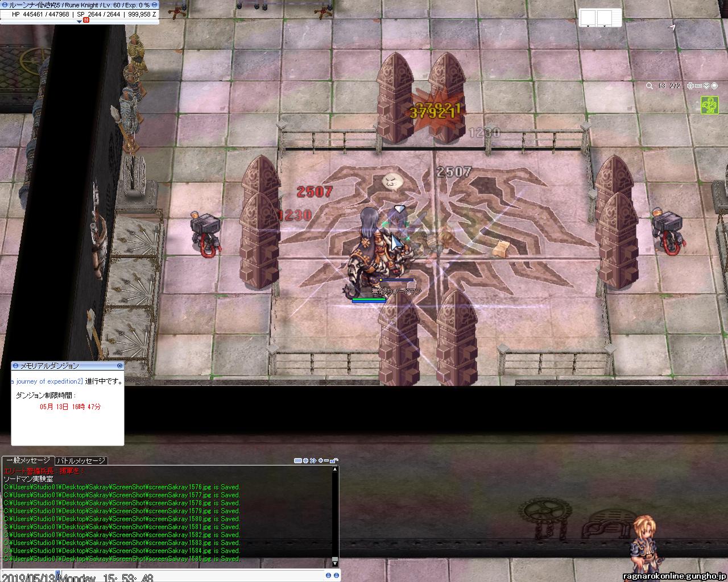Viewport: 728px width, 582px height.
Task: Enlarge chat window with plus icon
Action: (320, 460)
